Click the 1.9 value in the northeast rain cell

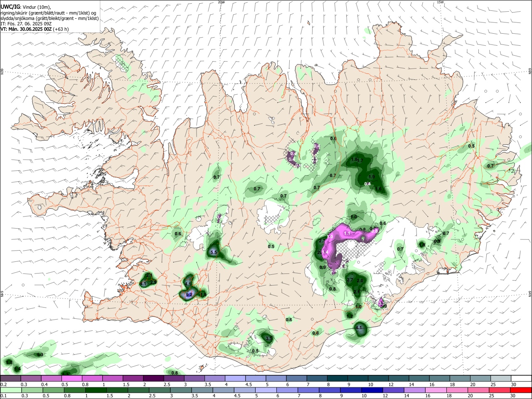point(372,177)
